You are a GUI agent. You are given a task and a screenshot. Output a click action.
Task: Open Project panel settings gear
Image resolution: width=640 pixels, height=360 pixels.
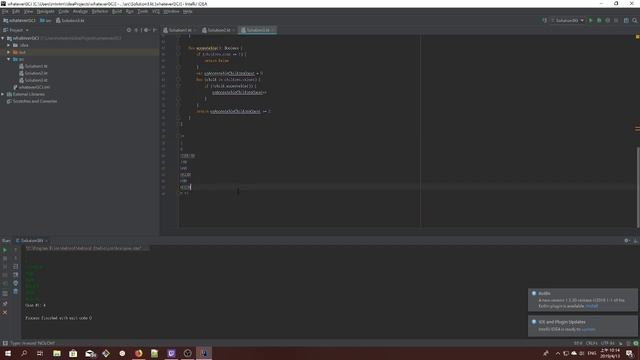click(x=146, y=30)
